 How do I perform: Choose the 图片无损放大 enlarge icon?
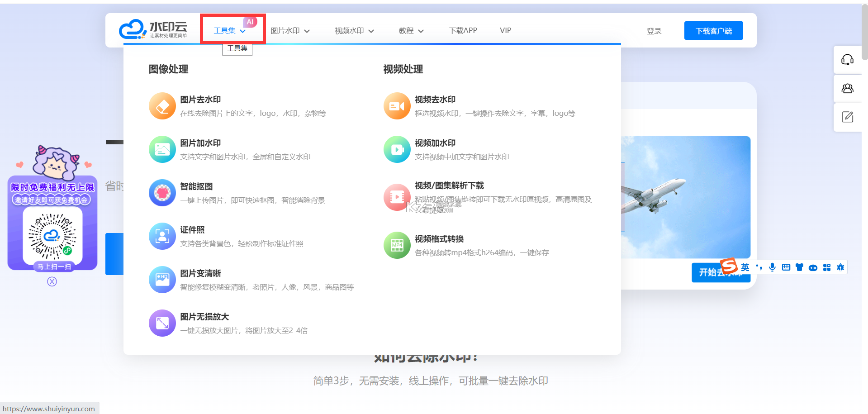162,323
